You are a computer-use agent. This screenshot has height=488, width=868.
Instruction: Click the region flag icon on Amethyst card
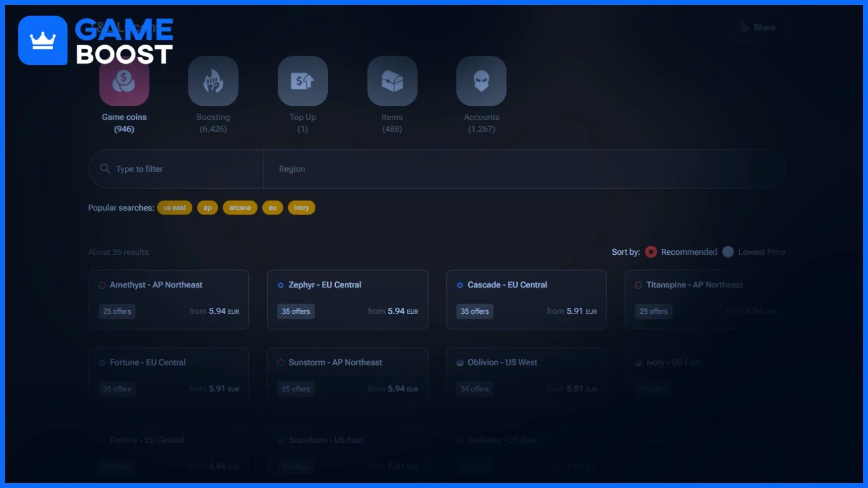pyautogui.click(x=102, y=285)
